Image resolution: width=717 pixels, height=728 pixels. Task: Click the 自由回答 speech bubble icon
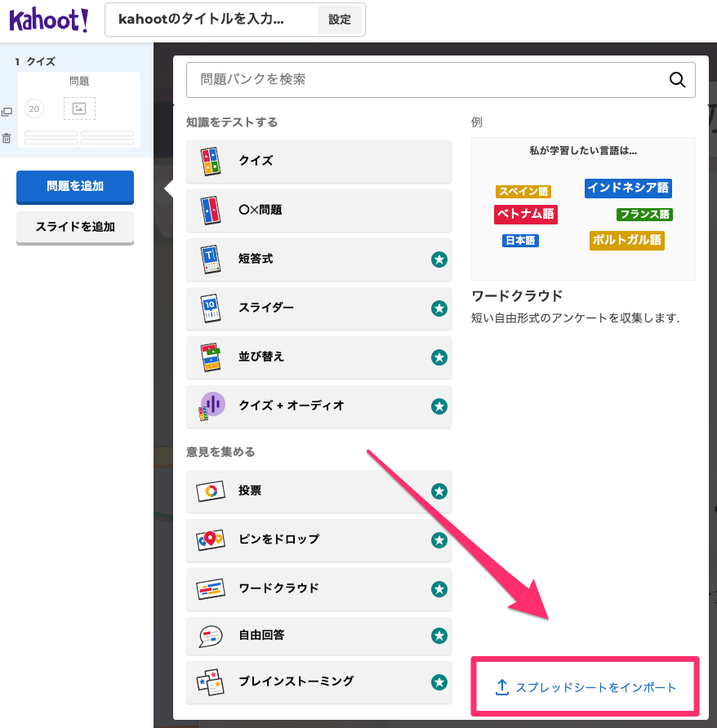click(211, 636)
